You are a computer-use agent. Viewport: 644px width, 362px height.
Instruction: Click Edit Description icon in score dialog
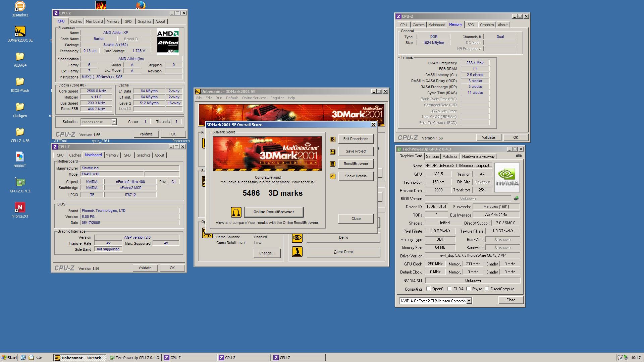(x=333, y=139)
